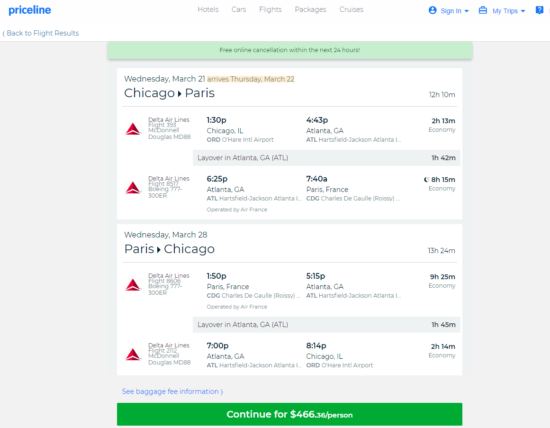Open the Cruises menu item
The width and height of the screenshot is (550, 428).
click(351, 9)
